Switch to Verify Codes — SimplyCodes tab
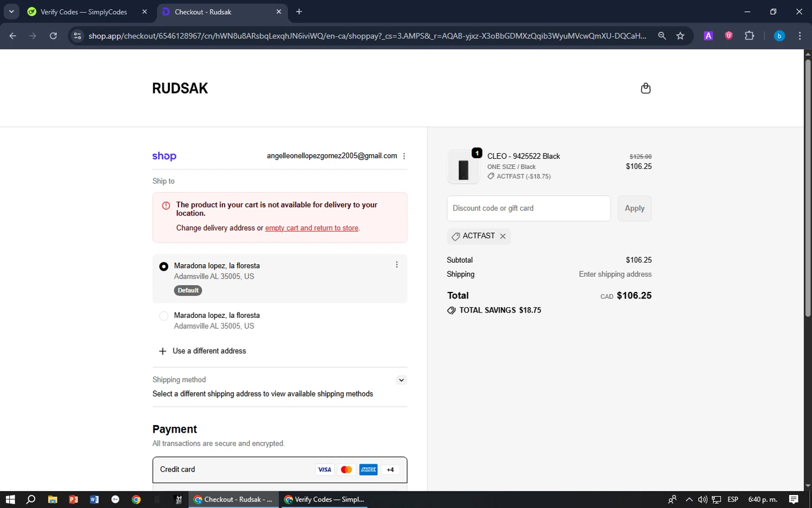 (x=88, y=12)
